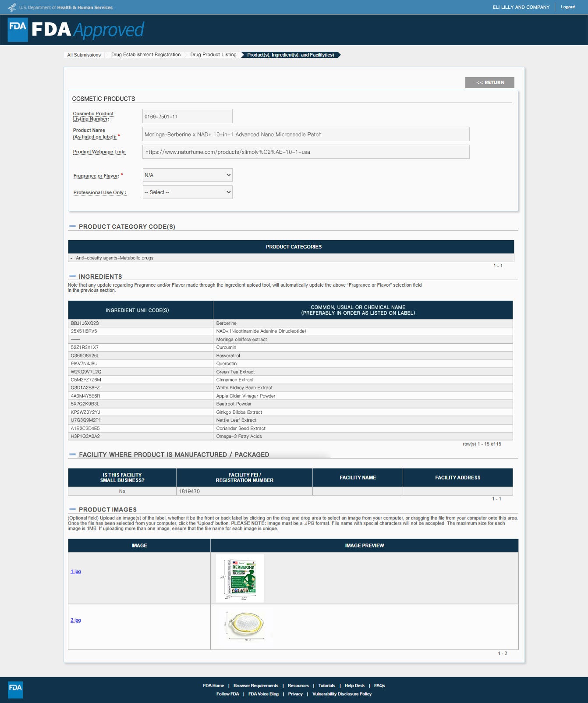Click the Product Name input field
Image resolution: width=588 pixels, height=703 pixels.
[x=306, y=134]
